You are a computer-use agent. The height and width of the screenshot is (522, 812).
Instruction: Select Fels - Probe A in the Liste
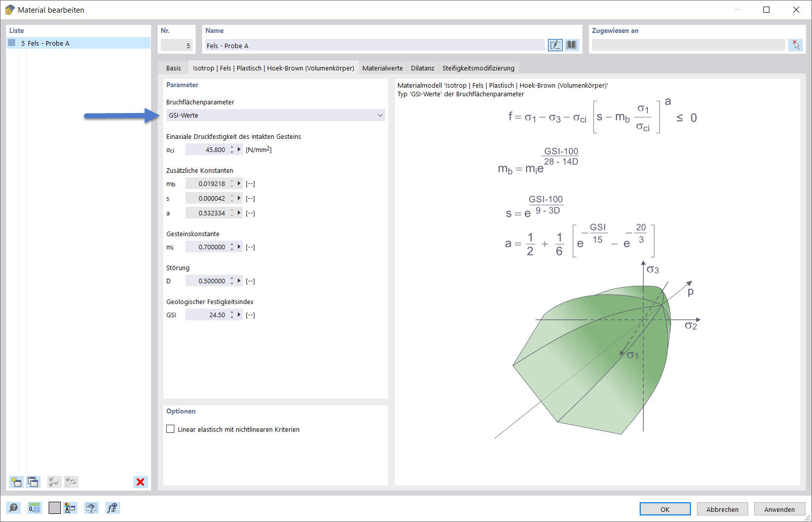(79, 43)
